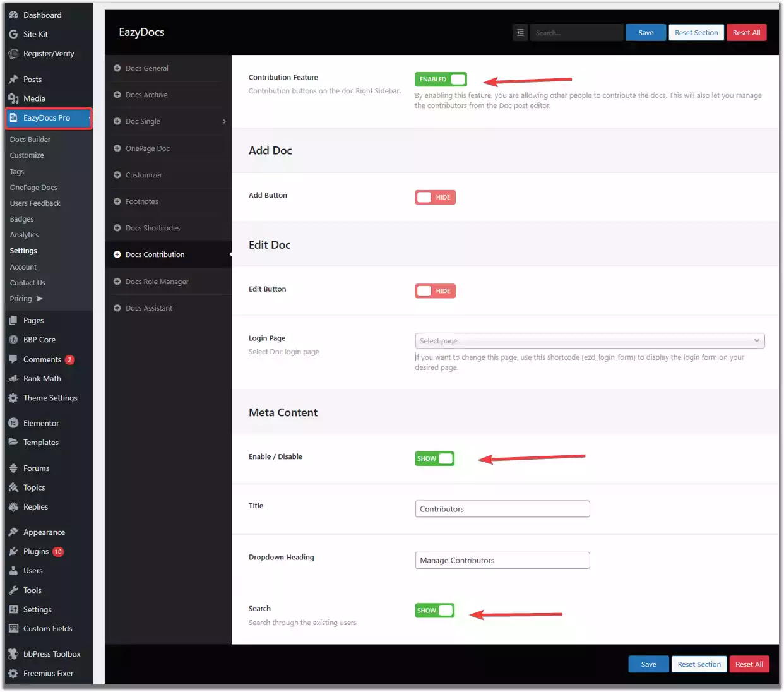The width and height of the screenshot is (784, 692).
Task: Open the Docs Shortcodes settings tab
Action: (x=168, y=228)
